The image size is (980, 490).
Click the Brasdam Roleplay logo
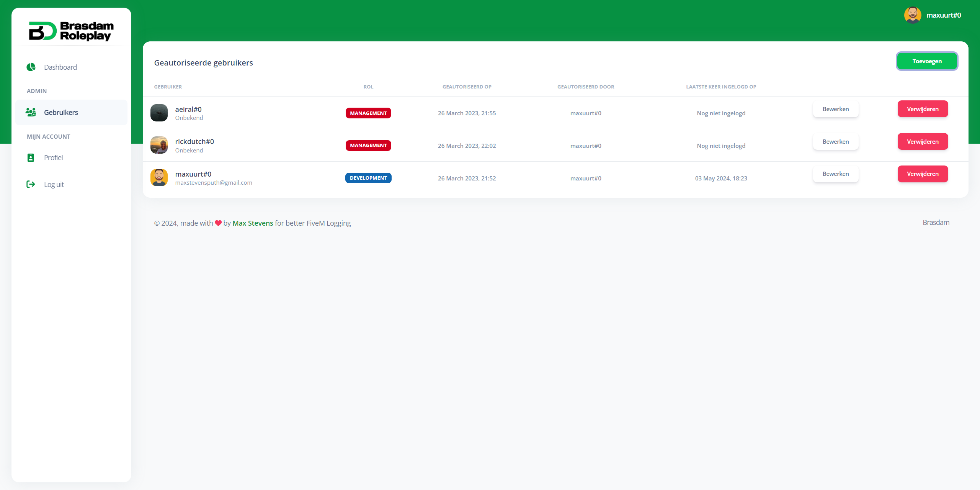pyautogui.click(x=71, y=31)
